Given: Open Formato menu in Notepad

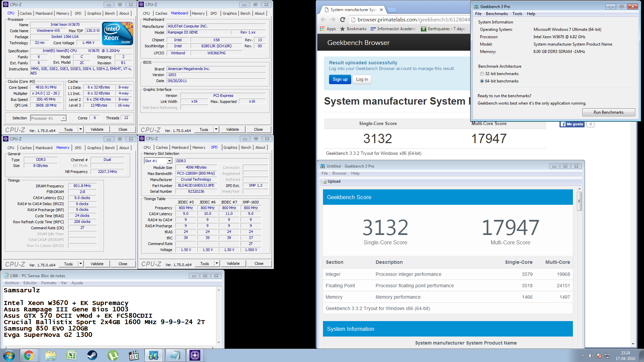Looking at the screenshot, I should click(49, 283).
